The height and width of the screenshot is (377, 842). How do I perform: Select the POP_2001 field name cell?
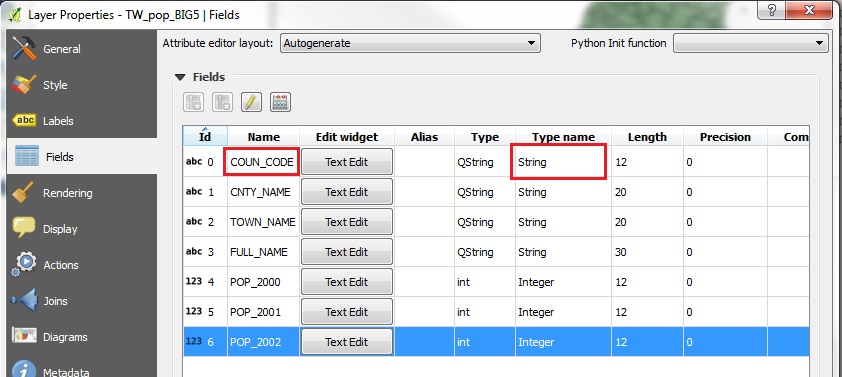263,312
